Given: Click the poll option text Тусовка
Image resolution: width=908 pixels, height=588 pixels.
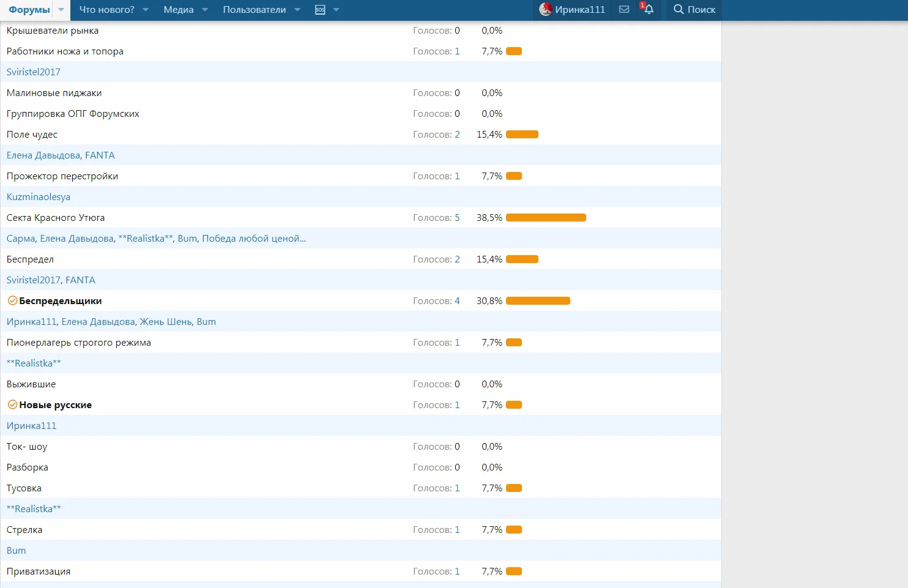Looking at the screenshot, I should pyautogui.click(x=24, y=488).
